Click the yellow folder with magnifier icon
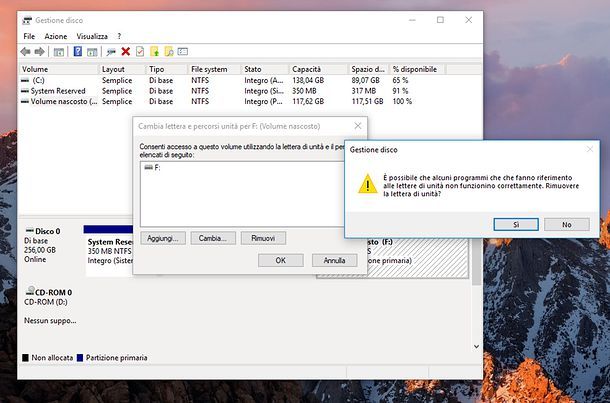The width and height of the screenshot is (610, 403). pos(169,51)
